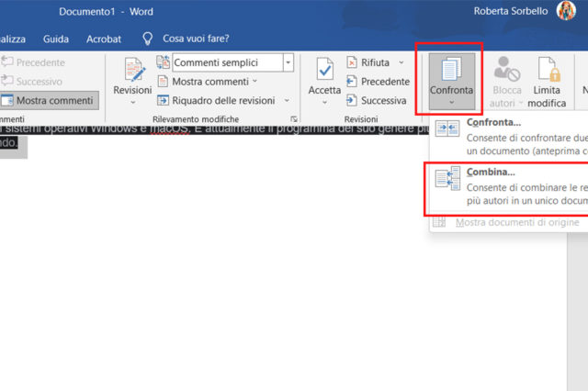
Task: Select Confronta... from the dropdown menu
Action: 509,137
